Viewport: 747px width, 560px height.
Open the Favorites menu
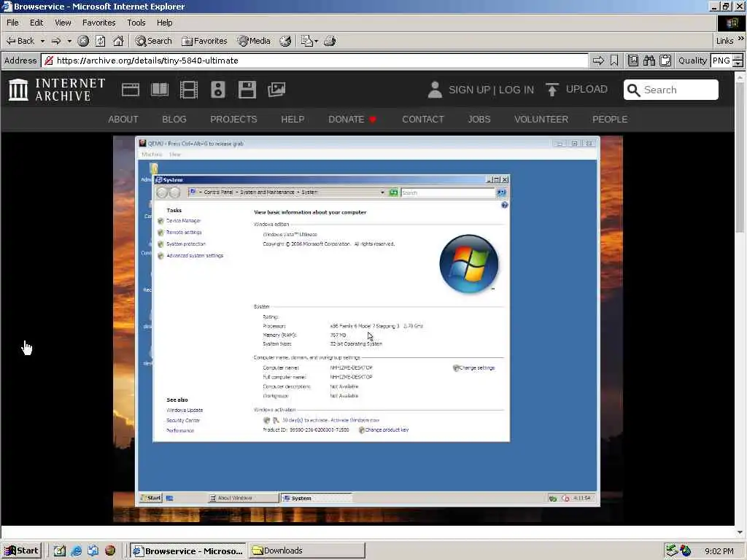pos(98,23)
